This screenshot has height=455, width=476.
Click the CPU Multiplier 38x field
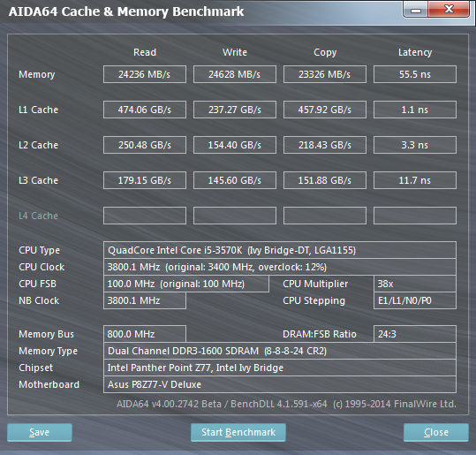point(415,284)
